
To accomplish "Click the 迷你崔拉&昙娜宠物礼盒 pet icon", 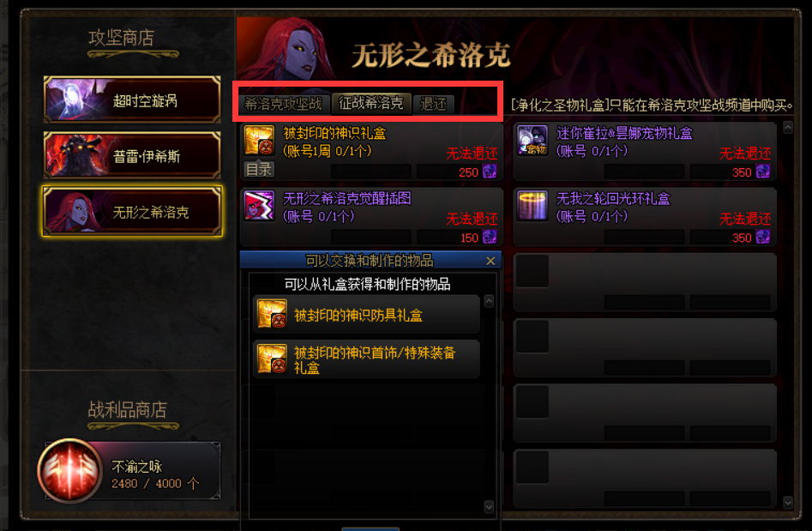I will point(532,141).
